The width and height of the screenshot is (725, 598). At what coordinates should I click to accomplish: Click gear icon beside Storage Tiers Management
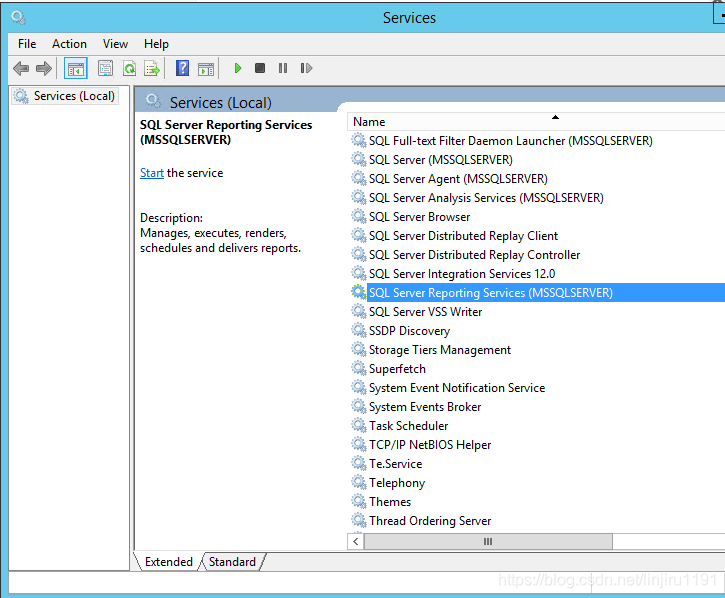[358, 350]
